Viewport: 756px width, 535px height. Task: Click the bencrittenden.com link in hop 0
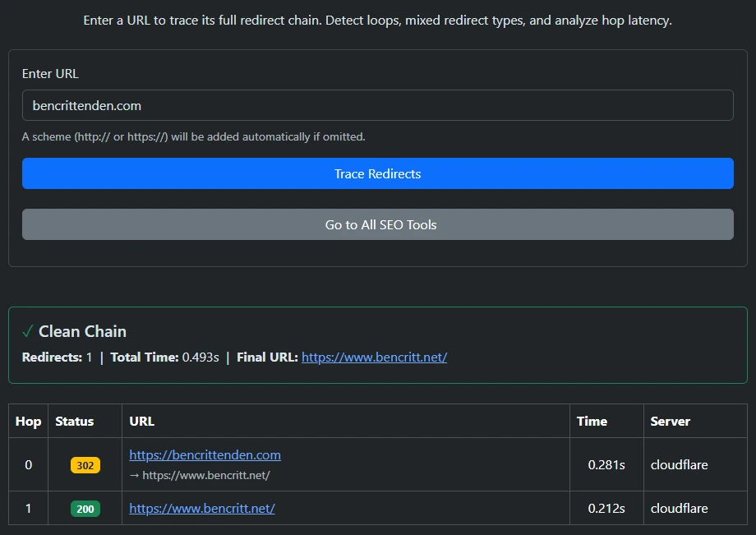coord(205,454)
